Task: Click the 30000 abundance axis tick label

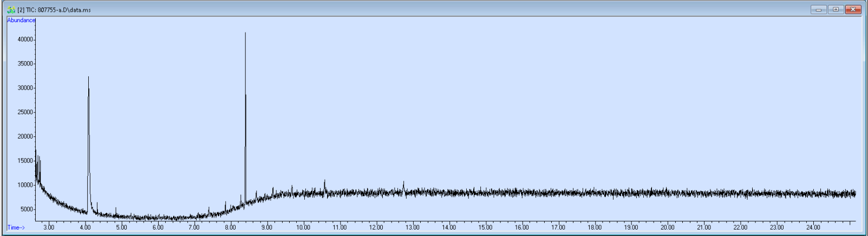Action: click(x=25, y=88)
